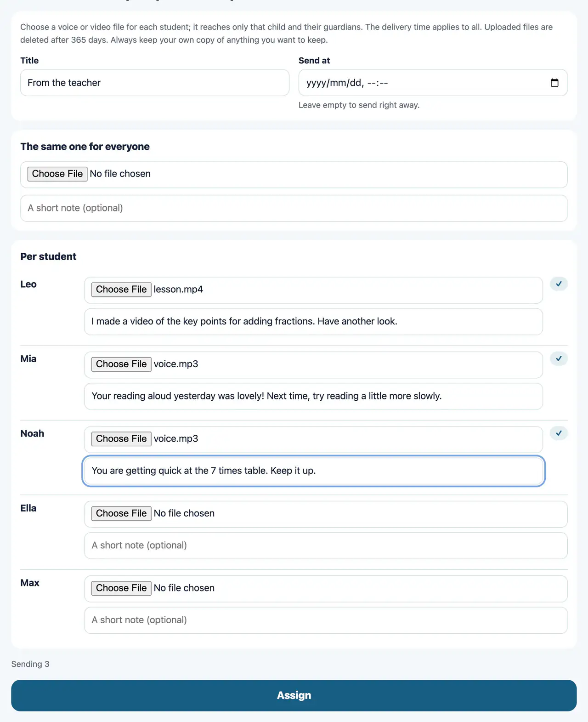The height and width of the screenshot is (722, 588).
Task: Click Mia's 'voice.mp3' file name
Action: point(176,364)
